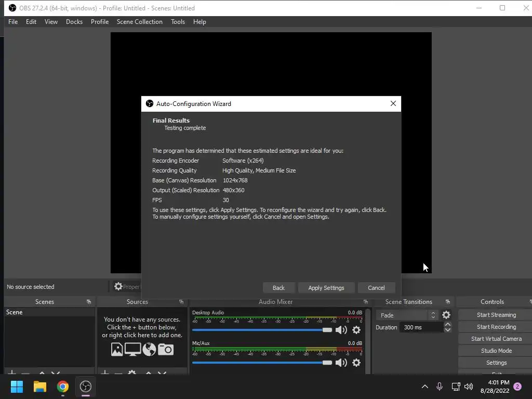Open Mic/Aux gear settings

point(356,363)
